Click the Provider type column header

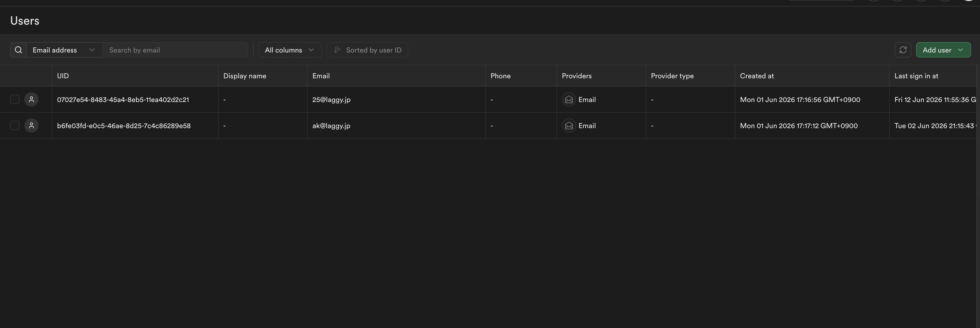coord(690,76)
